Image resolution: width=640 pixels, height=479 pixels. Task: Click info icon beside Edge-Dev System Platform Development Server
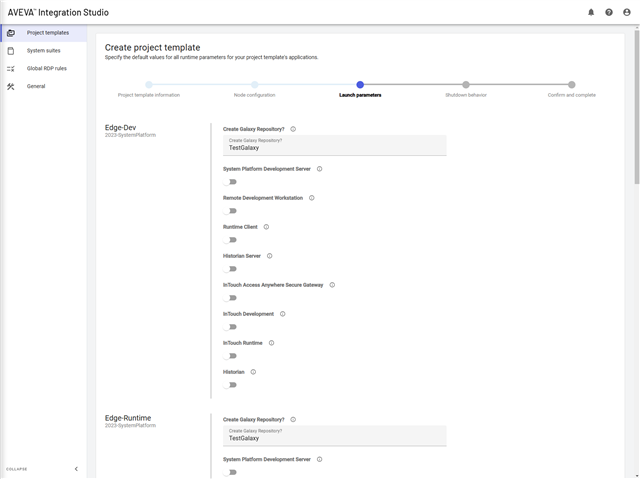tap(320, 169)
